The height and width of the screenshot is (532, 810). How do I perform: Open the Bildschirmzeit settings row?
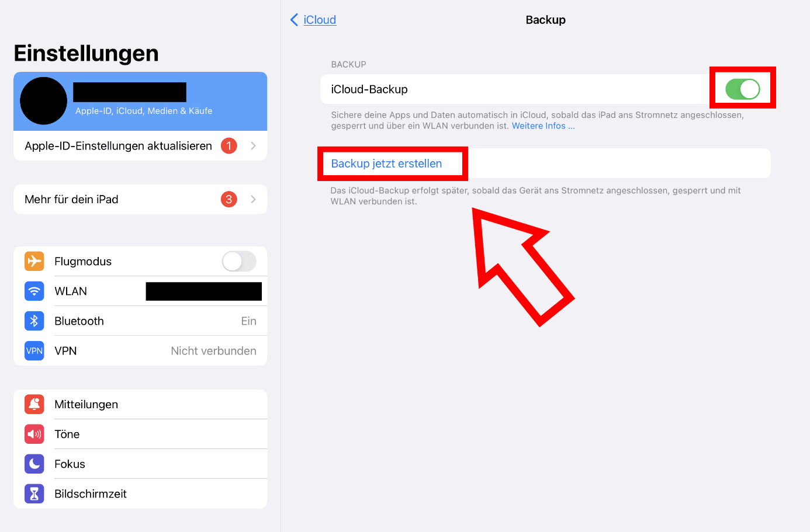[x=140, y=493]
